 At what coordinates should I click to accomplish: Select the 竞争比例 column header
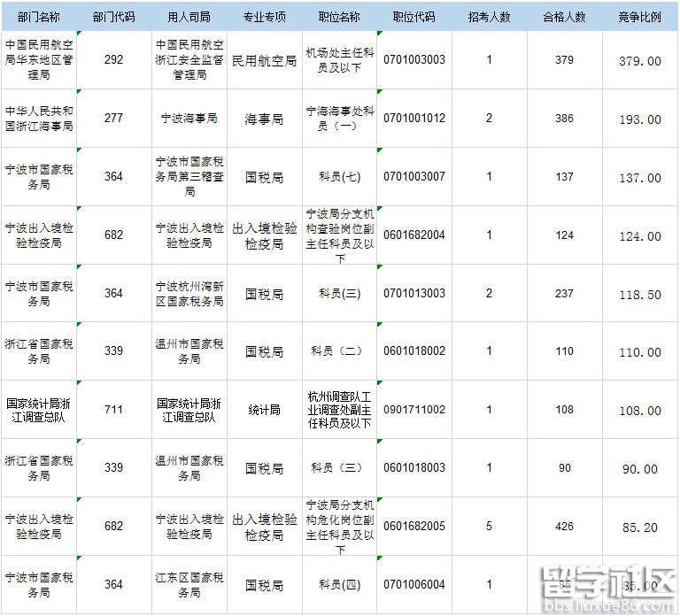(640, 17)
